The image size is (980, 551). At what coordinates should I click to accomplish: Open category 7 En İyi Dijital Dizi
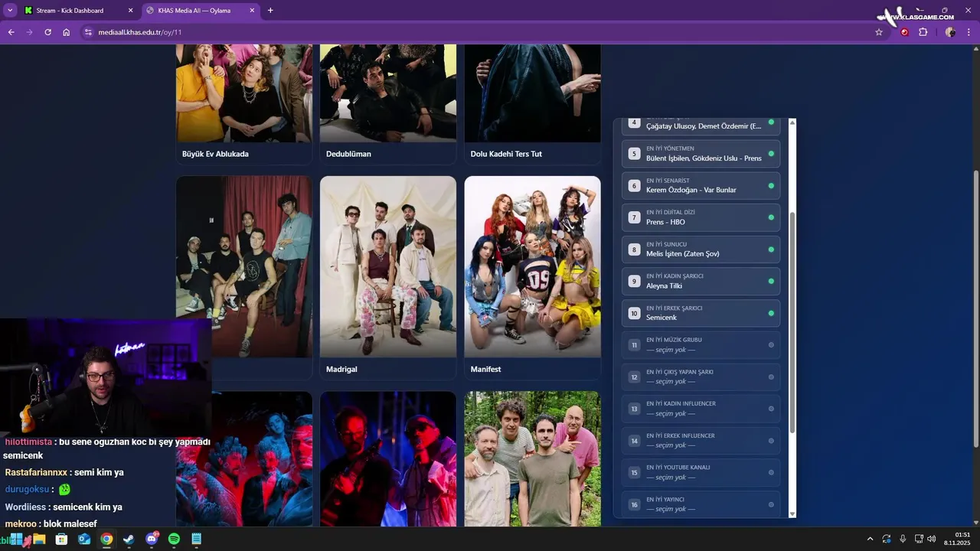pyautogui.click(x=701, y=217)
